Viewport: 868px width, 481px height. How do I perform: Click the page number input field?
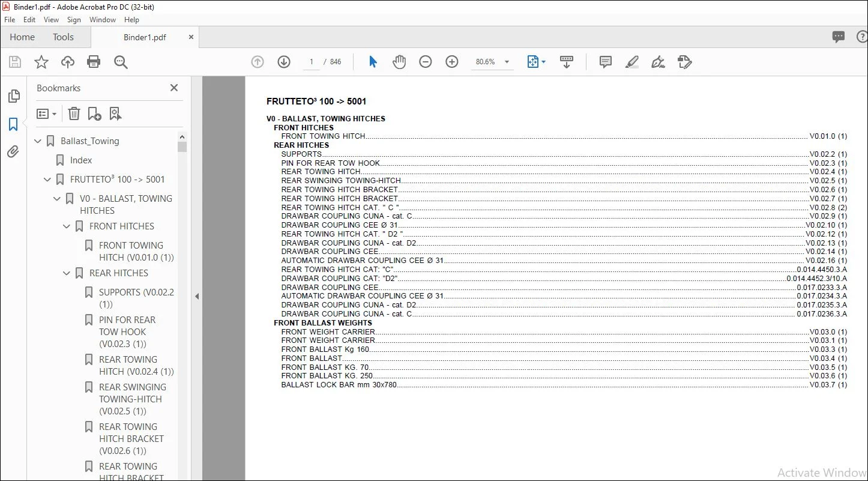coord(312,62)
